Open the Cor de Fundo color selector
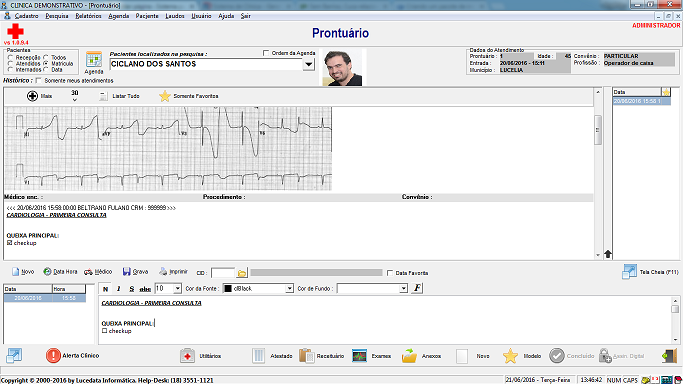Viewport: 683px width, 384px height. pyautogui.click(x=372, y=289)
